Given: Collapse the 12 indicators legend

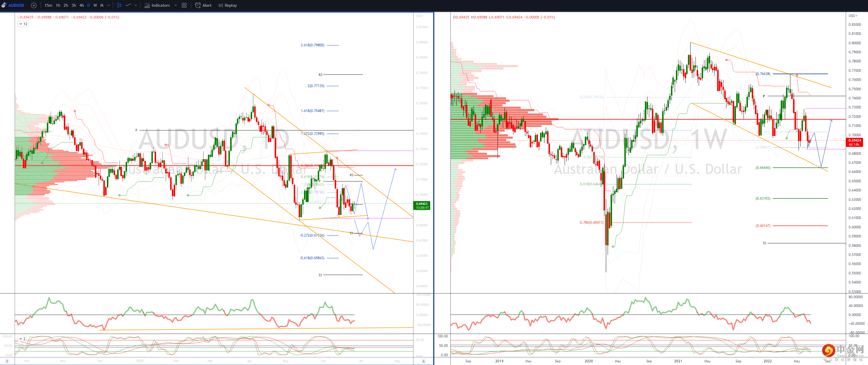Looking at the screenshot, I should point(23,24).
